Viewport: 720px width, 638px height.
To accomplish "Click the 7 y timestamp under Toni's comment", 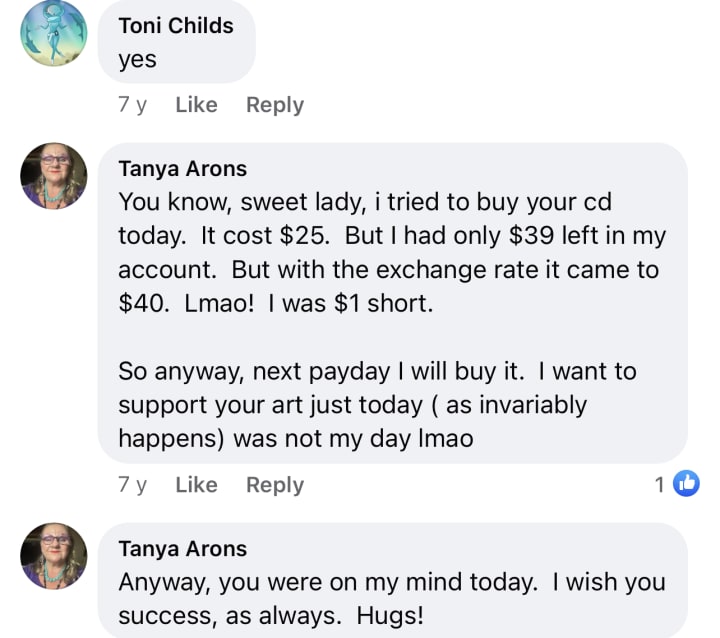I will (132, 105).
